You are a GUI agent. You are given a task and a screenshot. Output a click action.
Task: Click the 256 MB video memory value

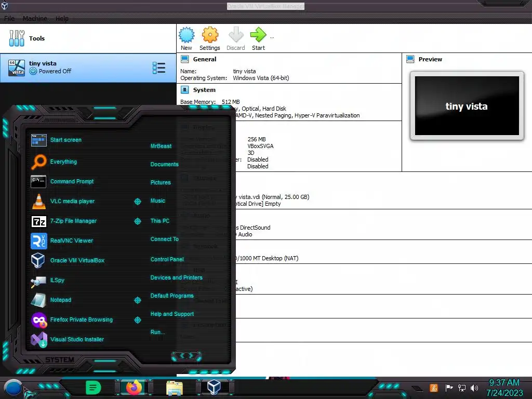pyautogui.click(x=257, y=139)
